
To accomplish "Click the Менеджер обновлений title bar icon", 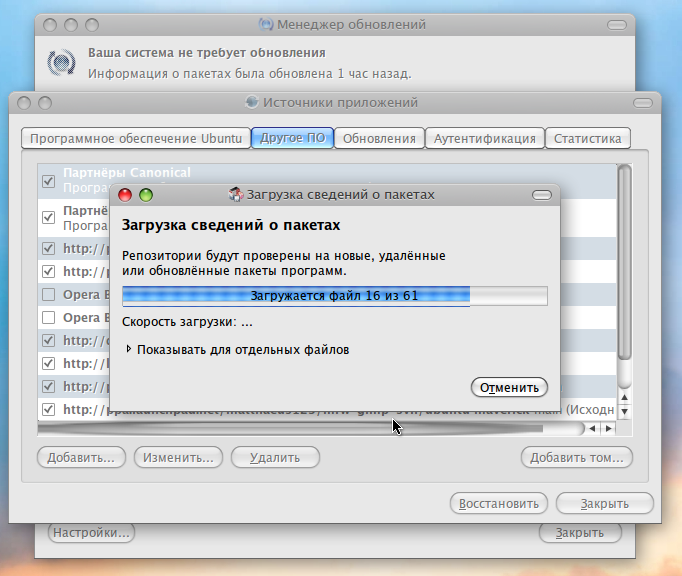I will tap(266, 24).
